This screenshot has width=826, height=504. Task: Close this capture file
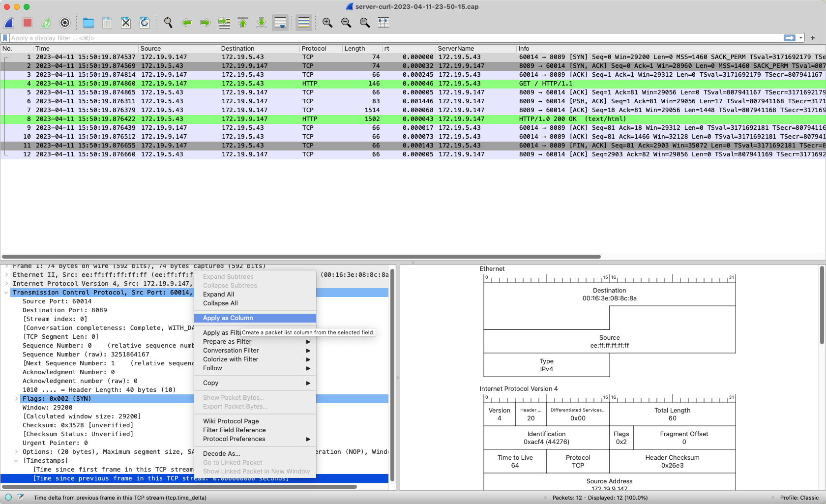tap(126, 23)
